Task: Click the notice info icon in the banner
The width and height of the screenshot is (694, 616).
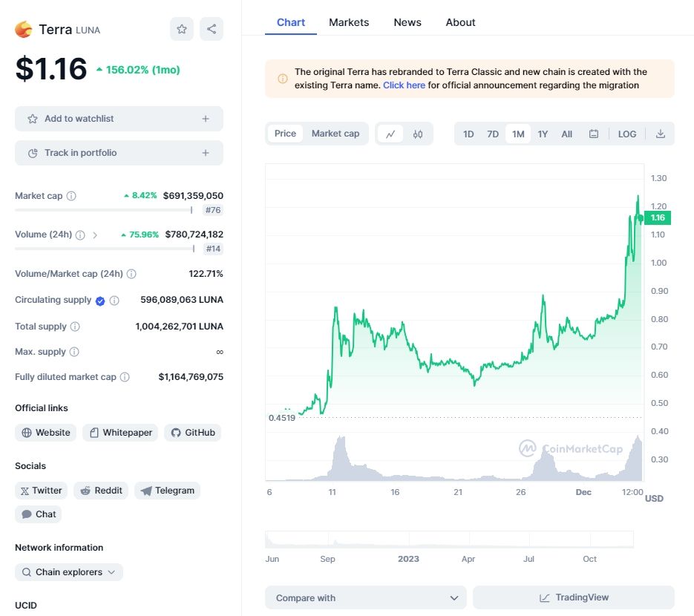Action: click(282, 79)
